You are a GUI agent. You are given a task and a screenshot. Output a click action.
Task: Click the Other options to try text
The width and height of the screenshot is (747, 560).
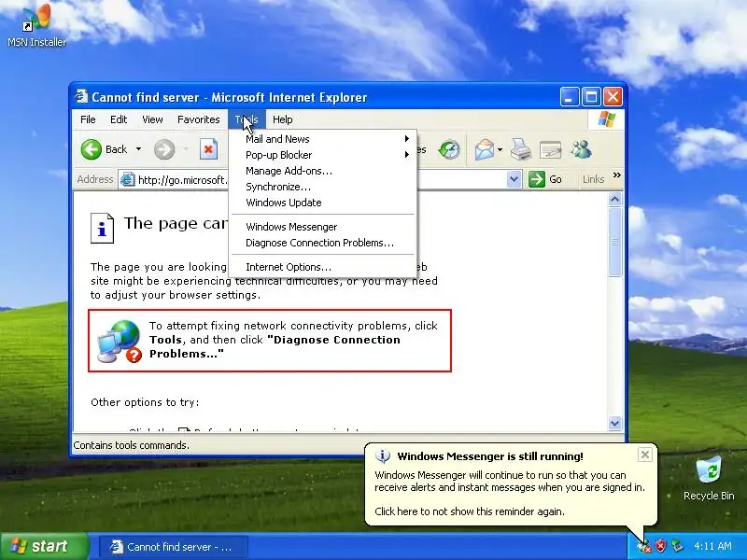pyautogui.click(x=145, y=402)
